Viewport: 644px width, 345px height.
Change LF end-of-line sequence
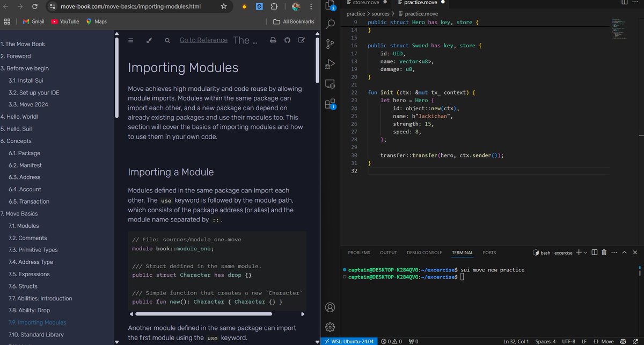click(x=584, y=341)
